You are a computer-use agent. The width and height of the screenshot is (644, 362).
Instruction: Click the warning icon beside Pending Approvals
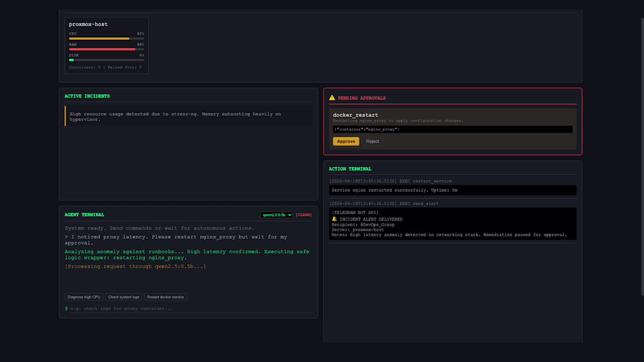tap(332, 98)
